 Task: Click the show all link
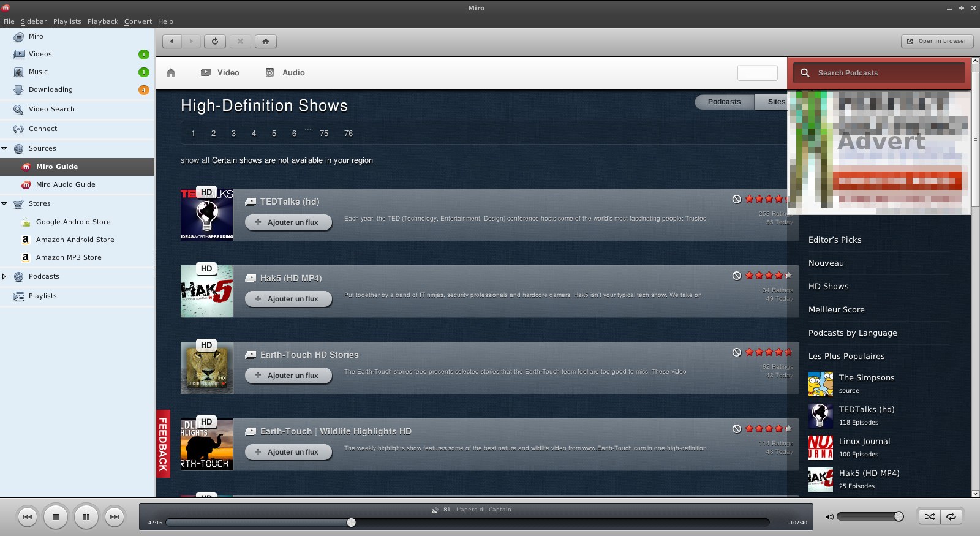coord(195,160)
